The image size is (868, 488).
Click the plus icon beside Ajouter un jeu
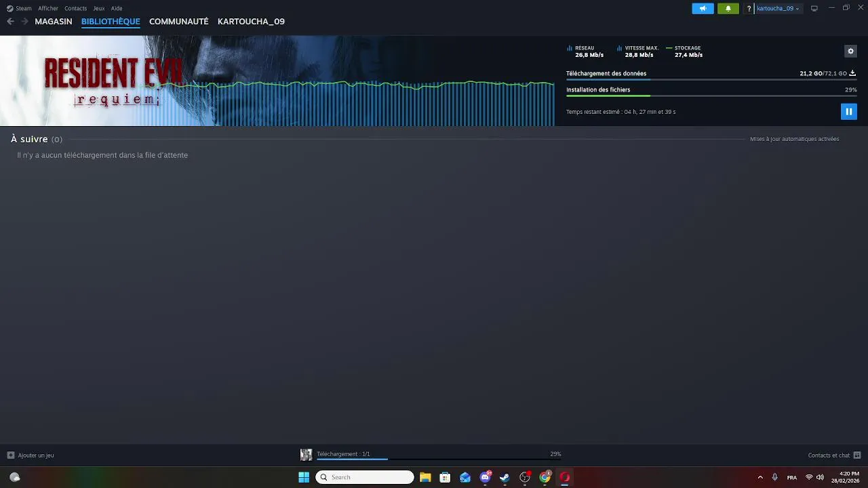10,455
